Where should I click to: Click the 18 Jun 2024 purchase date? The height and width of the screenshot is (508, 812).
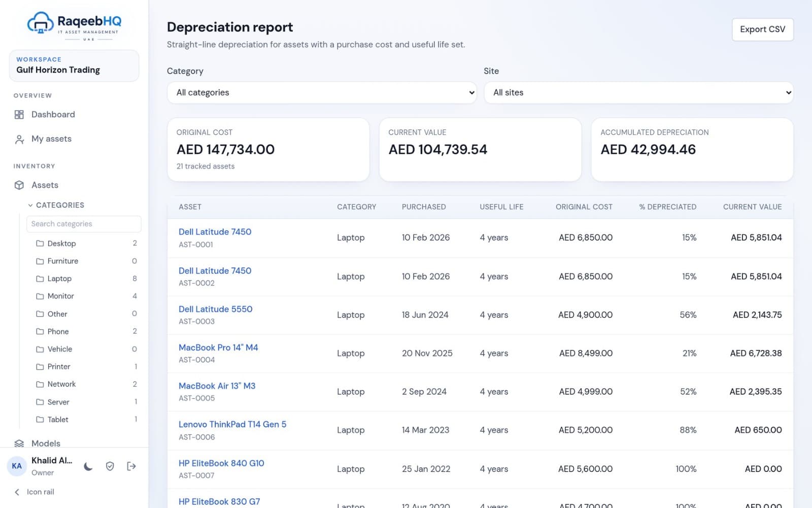pyautogui.click(x=425, y=315)
